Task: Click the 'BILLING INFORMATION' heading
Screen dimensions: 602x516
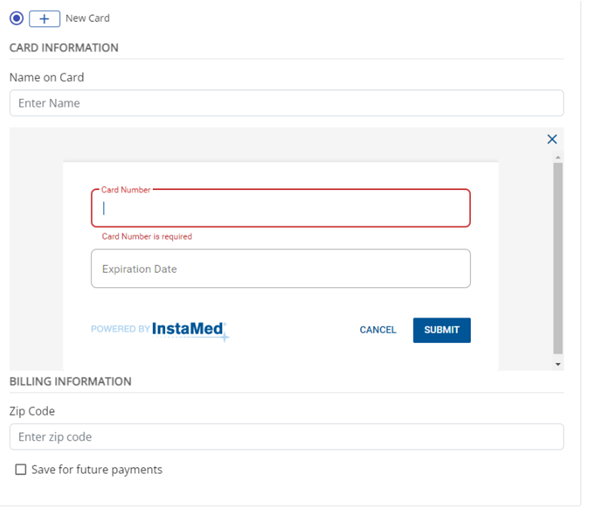Action: pos(70,381)
